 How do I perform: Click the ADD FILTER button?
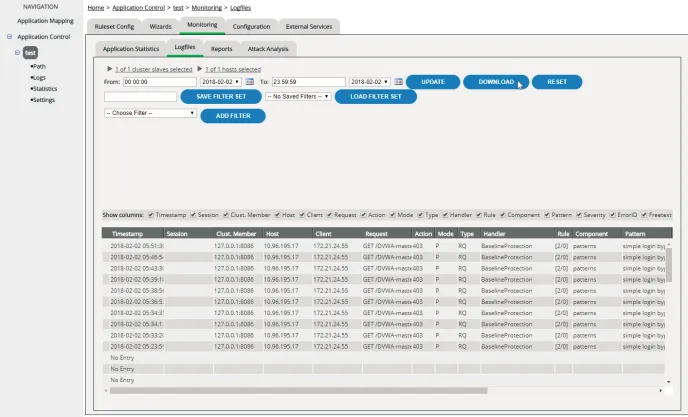click(x=233, y=116)
